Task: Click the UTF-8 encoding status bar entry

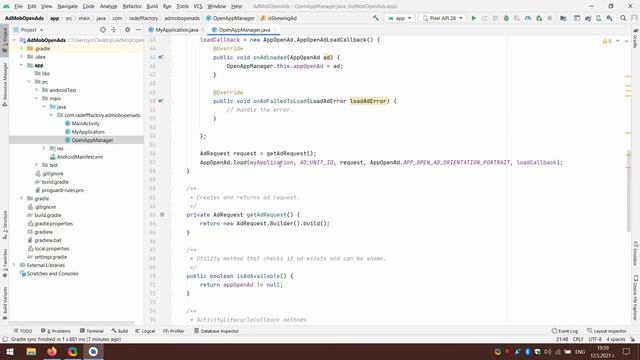Action: (595, 339)
